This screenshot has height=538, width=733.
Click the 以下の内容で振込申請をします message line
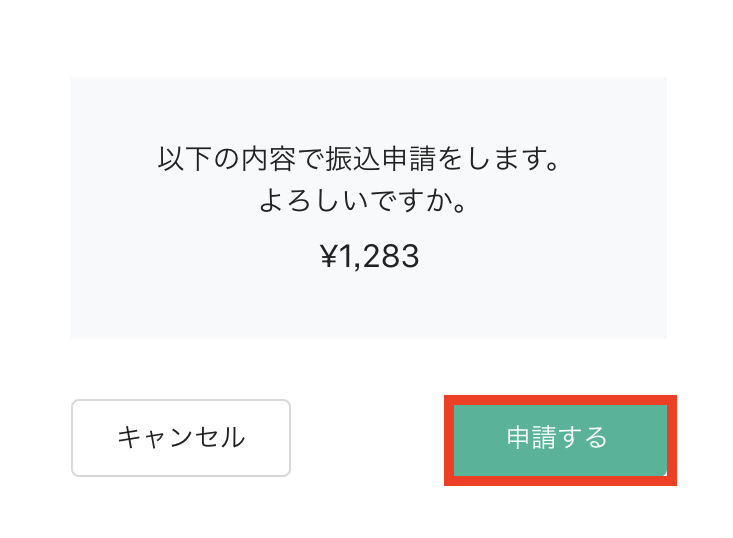tap(357, 160)
